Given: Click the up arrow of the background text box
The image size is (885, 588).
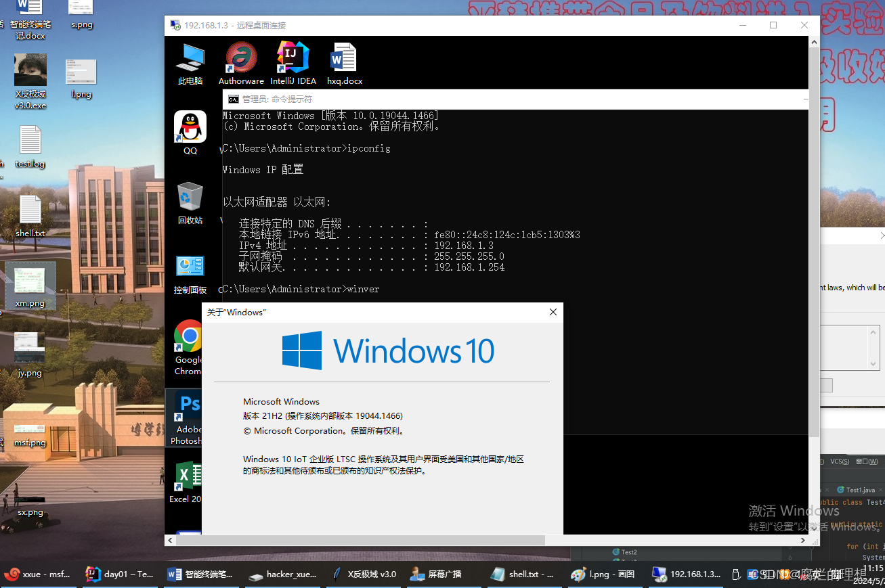Looking at the screenshot, I should [873, 332].
